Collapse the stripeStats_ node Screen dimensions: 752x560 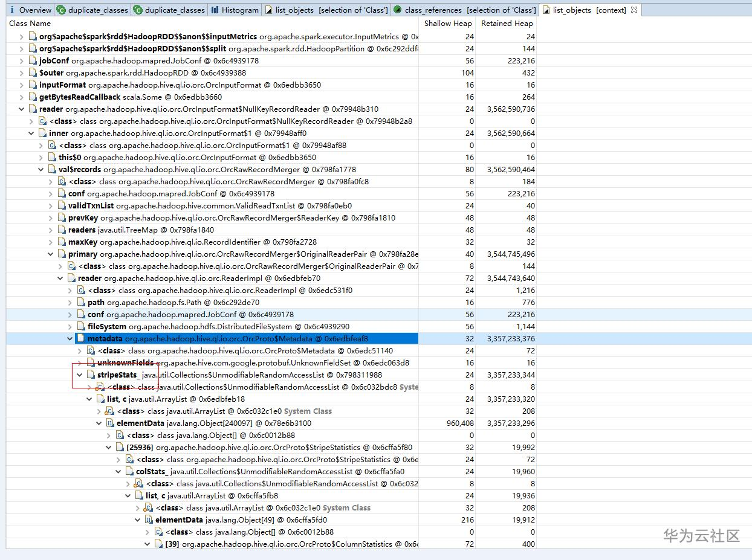coord(80,375)
